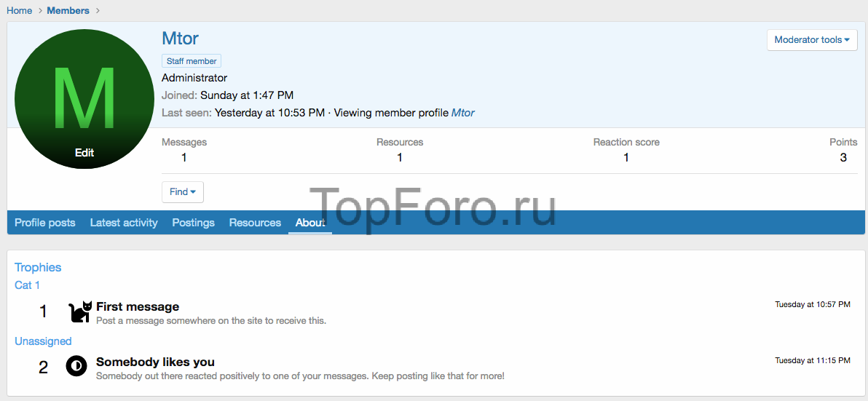
Task: Expand the Find dropdown
Action: (x=182, y=192)
